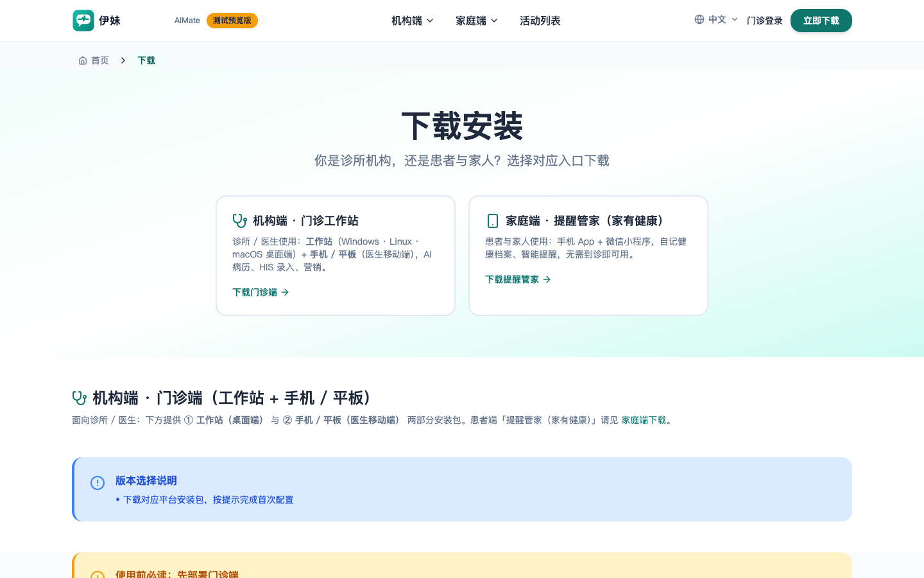
Task: Open the 机构端 · 门诊工作站 card title
Action: 305,221
